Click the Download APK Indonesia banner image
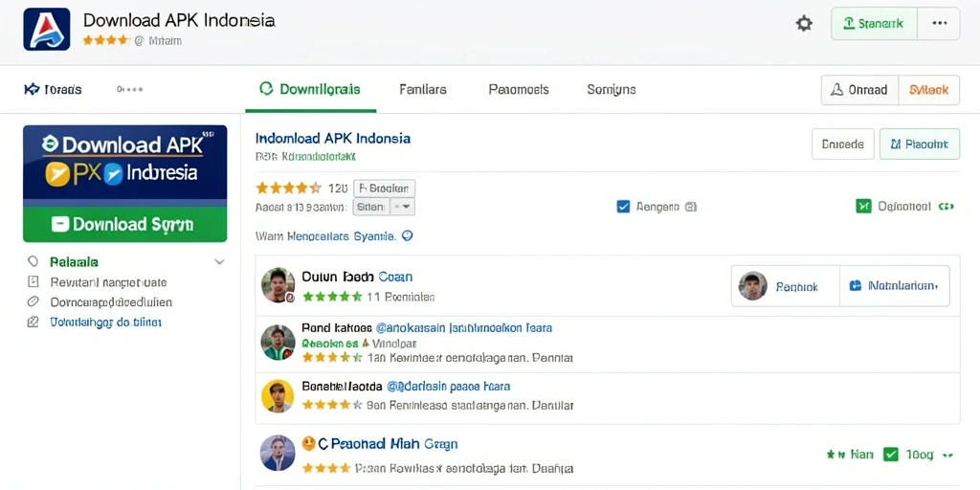This screenshot has height=490, width=980. (125, 166)
